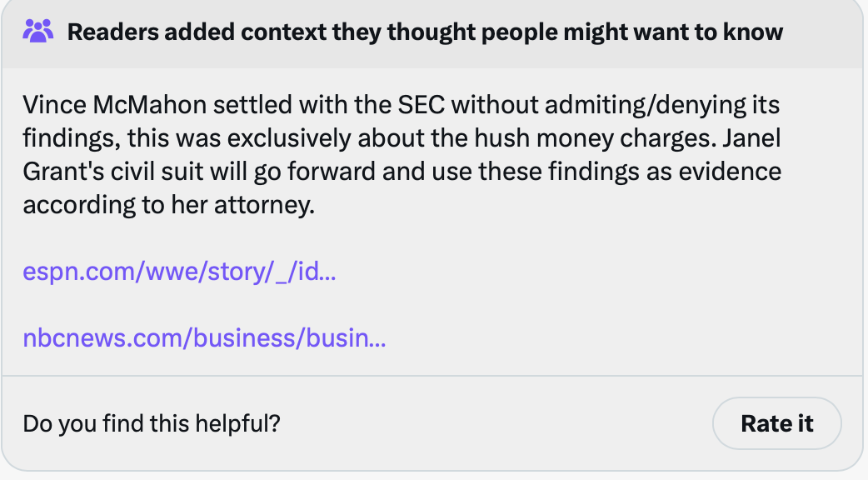
Task: Click the "Readers added context" header title
Action: point(425,32)
